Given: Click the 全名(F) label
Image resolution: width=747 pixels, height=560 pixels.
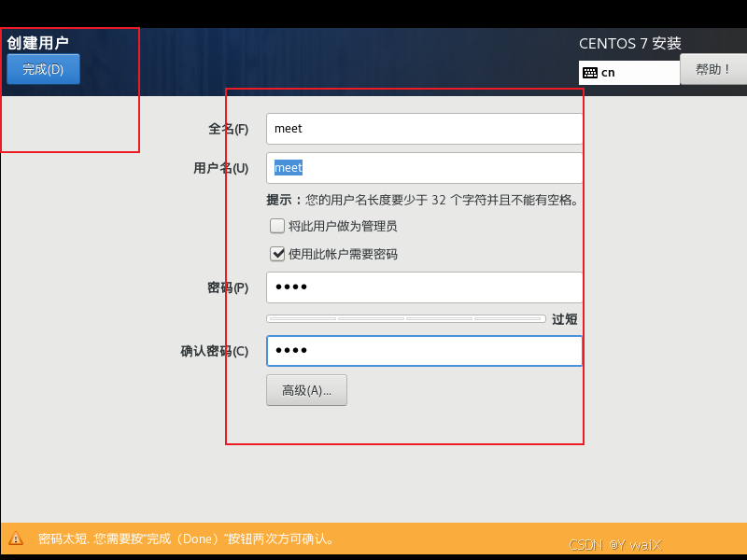Looking at the screenshot, I should (x=228, y=129).
